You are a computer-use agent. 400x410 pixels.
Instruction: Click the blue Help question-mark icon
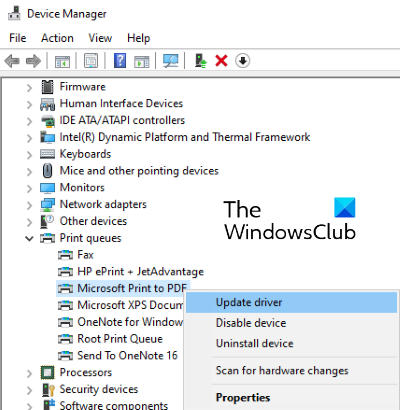coord(120,61)
